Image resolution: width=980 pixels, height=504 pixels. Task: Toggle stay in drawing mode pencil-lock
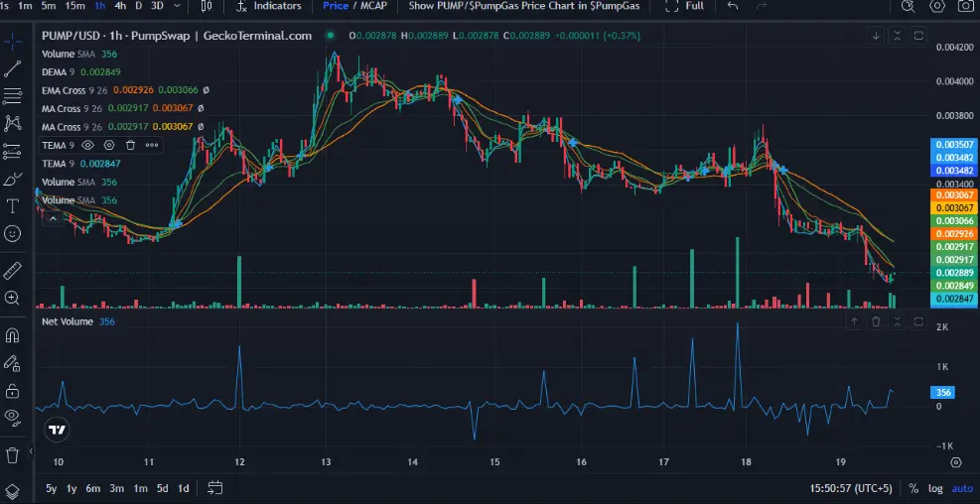[x=13, y=363]
